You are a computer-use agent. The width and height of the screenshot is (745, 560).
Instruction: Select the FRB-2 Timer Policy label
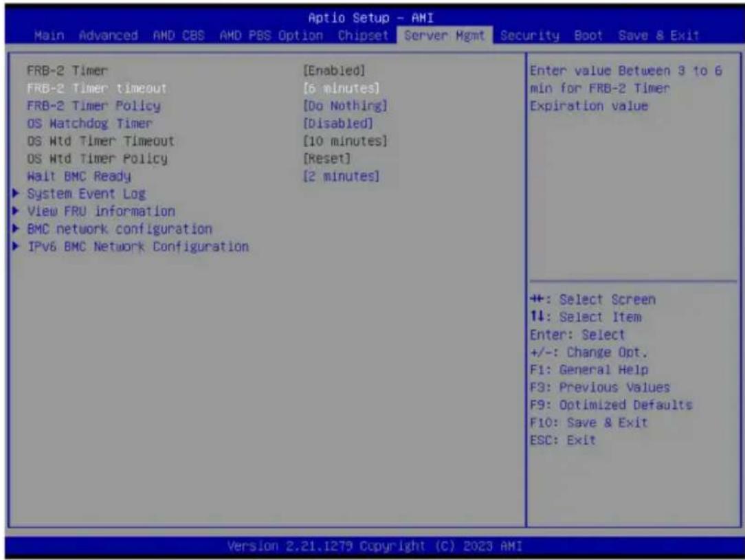pyautogui.click(x=93, y=106)
